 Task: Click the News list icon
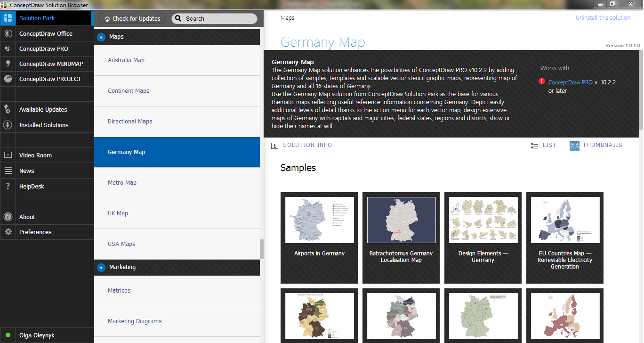click(x=8, y=171)
